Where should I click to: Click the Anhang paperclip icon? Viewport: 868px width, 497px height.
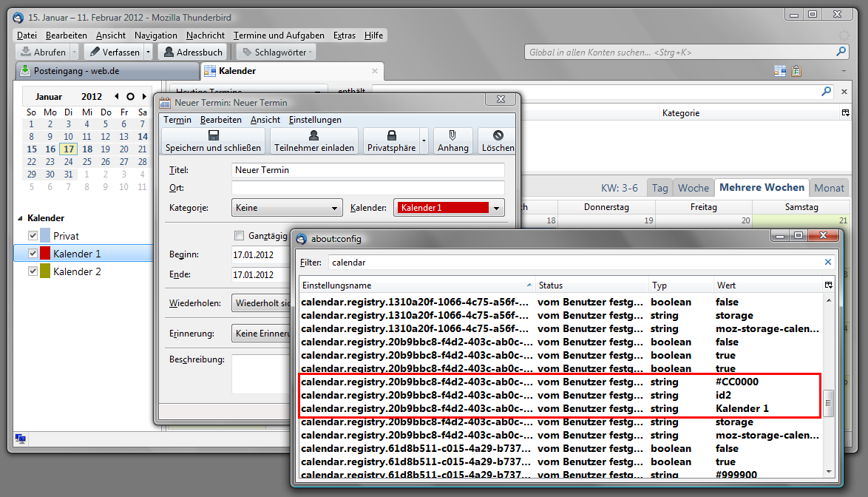(452, 135)
